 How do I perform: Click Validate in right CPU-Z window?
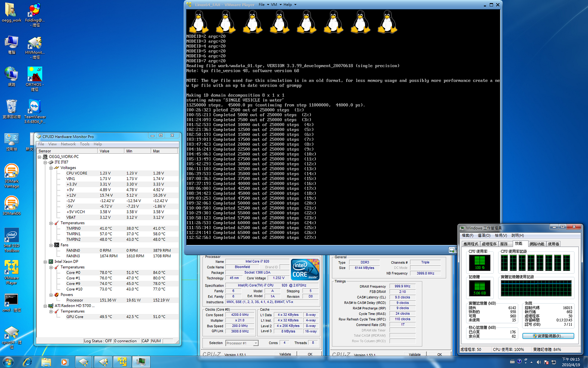414,354
